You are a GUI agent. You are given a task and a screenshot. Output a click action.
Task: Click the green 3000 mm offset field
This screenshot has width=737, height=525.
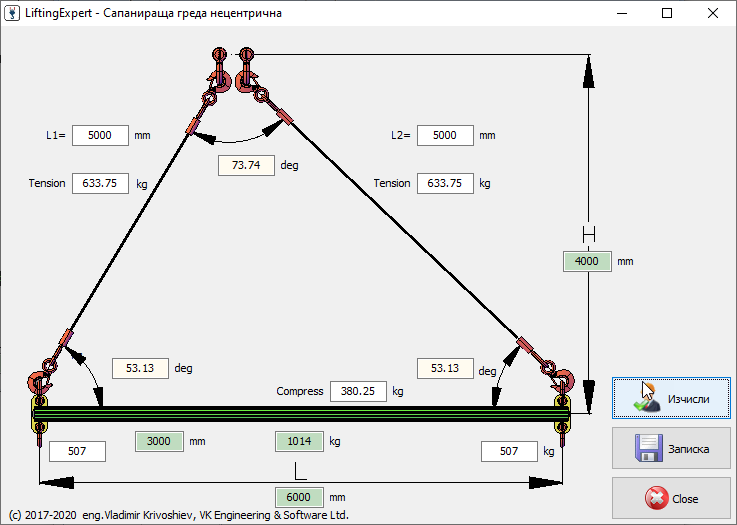tap(160, 440)
